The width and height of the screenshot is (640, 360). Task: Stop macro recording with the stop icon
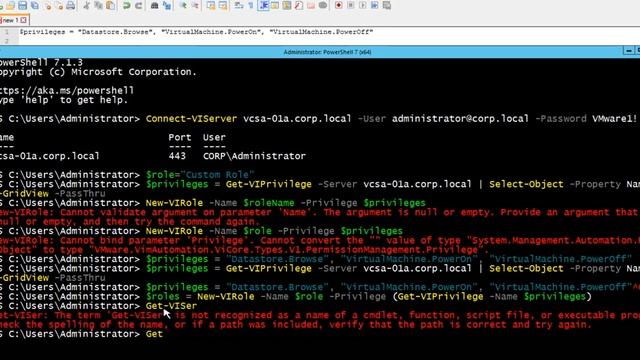coord(351,5)
